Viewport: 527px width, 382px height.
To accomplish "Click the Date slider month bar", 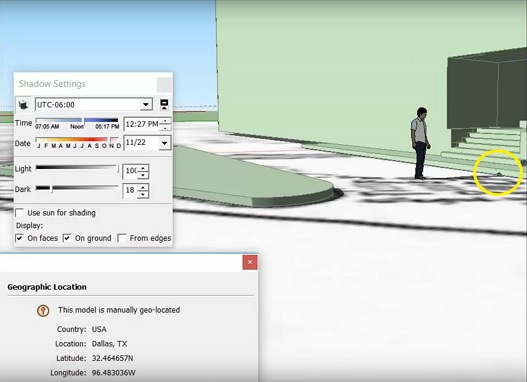I will pyautogui.click(x=77, y=139).
